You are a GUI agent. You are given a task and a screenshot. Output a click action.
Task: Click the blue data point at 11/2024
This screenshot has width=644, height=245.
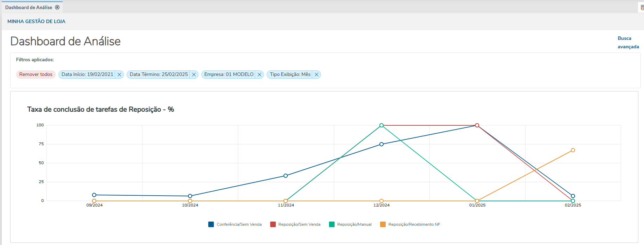tap(286, 176)
